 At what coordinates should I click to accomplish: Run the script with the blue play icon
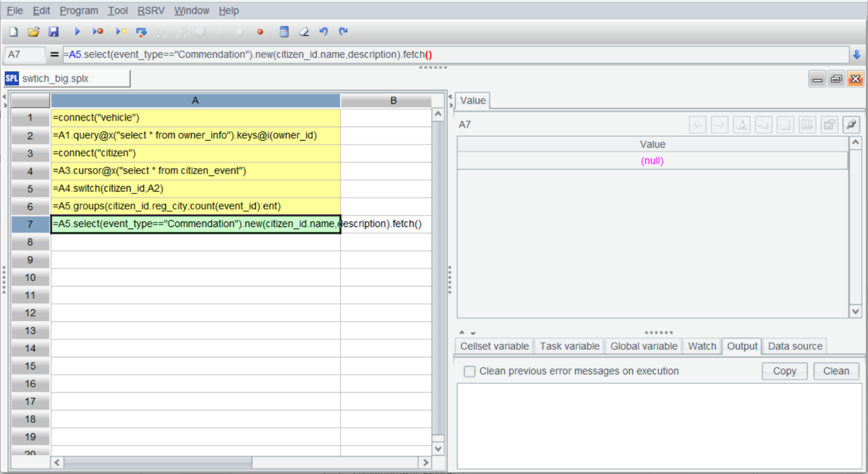coord(77,31)
